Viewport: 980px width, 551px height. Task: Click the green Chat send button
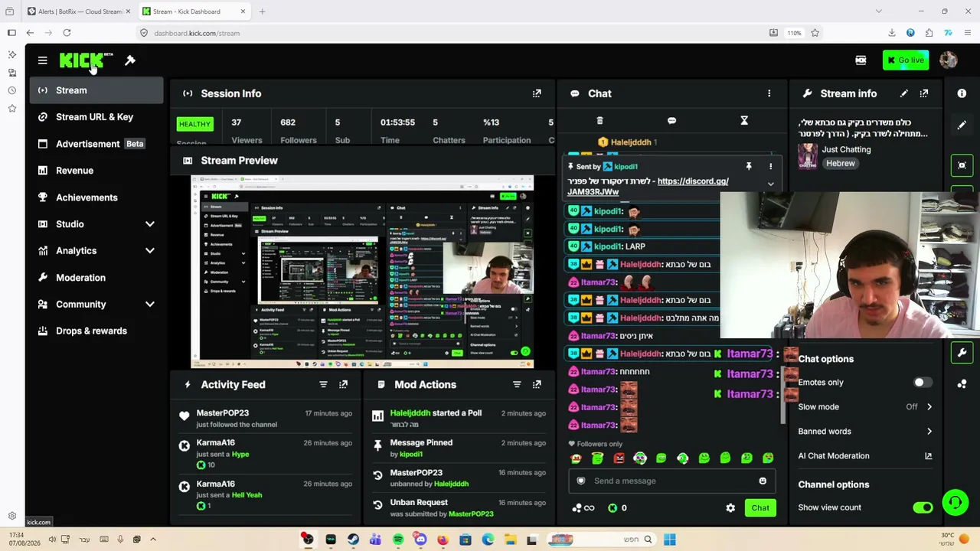[760, 508]
